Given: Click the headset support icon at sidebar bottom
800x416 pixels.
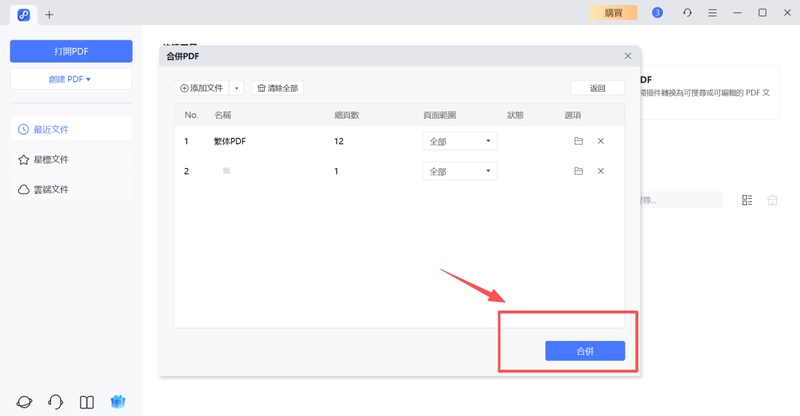Looking at the screenshot, I should point(55,402).
